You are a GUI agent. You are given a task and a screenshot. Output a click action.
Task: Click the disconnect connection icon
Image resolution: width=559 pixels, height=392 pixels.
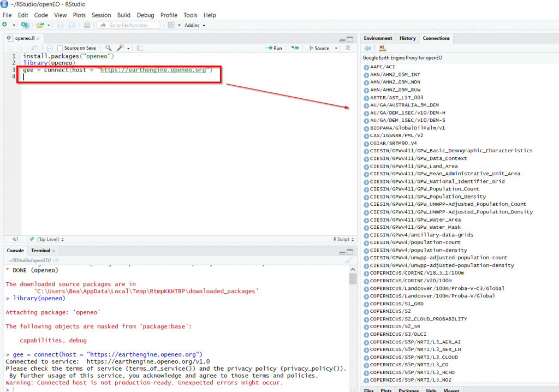coord(383,48)
